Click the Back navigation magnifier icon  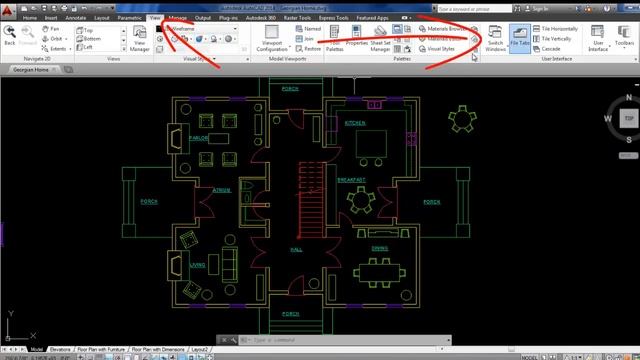pyautogui.click(x=9, y=32)
